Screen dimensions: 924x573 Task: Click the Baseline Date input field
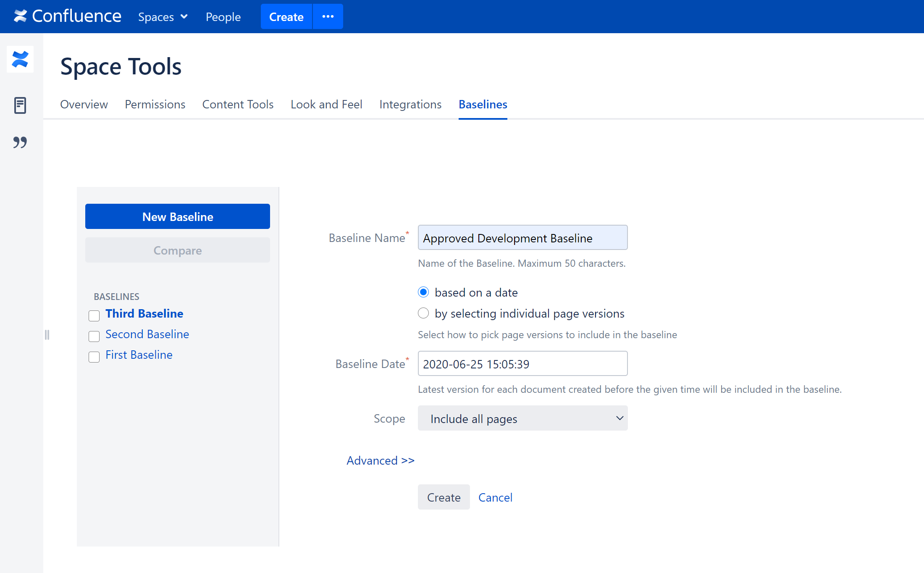522,364
